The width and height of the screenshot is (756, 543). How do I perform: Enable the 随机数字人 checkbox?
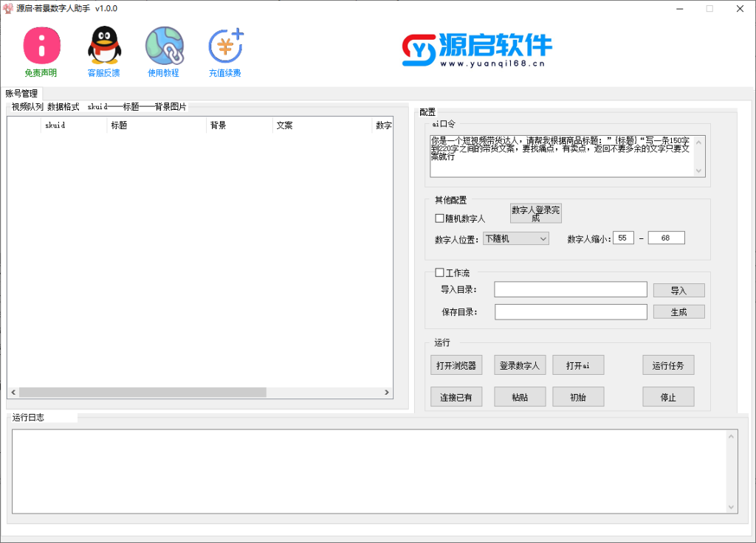pyautogui.click(x=440, y=218)
